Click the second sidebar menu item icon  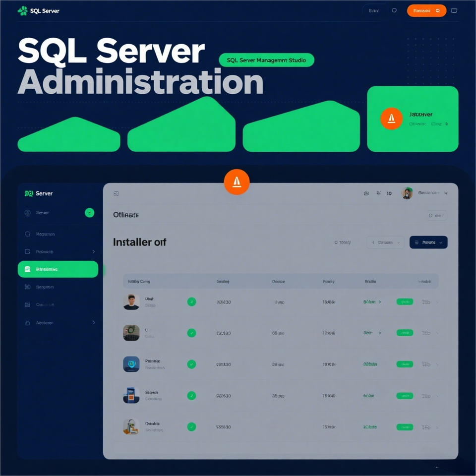pos(27,234)
